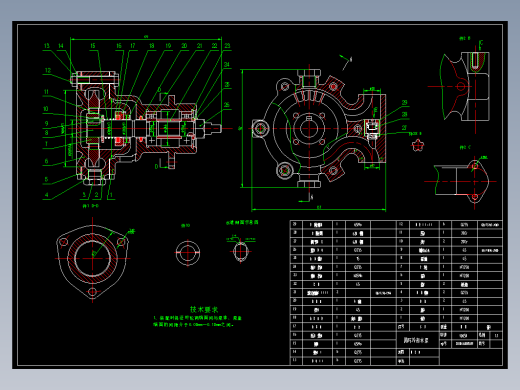520x390 pixels.
Task: Select part balloon number 21
Action: coord(200,46)
